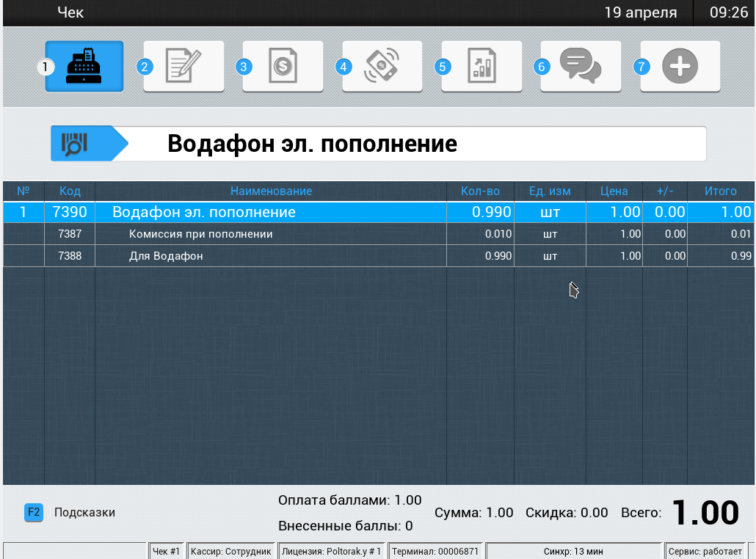Screen dimensions: 756x559
Task: Click the F2 hints key icon
Action: pyautogui.click(x=34, y=512)
